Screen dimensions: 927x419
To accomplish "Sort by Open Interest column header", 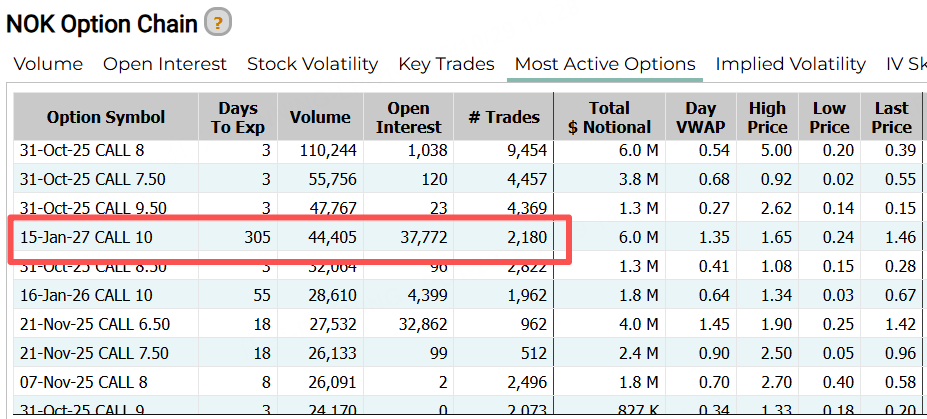I will [x=408, y=117].
